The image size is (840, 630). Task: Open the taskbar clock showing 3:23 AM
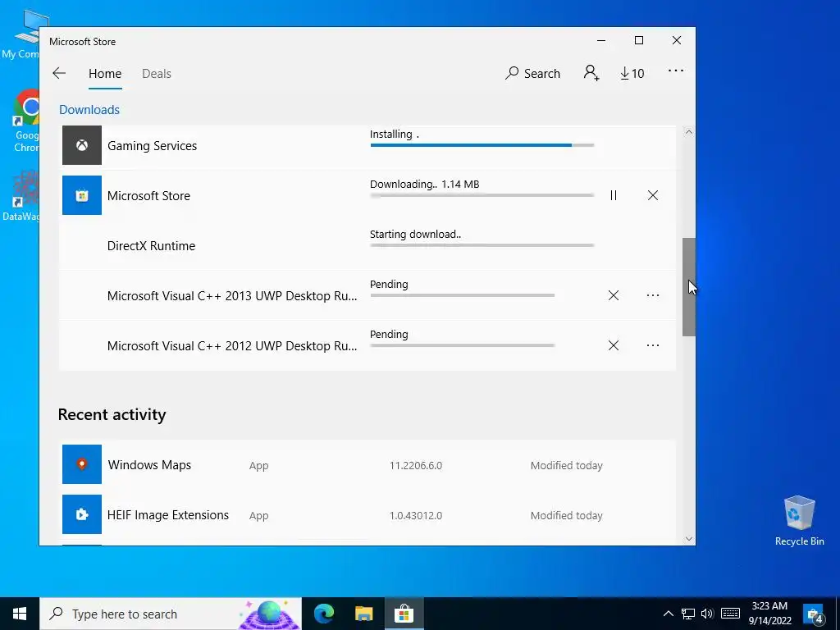(x=769, y=614)
